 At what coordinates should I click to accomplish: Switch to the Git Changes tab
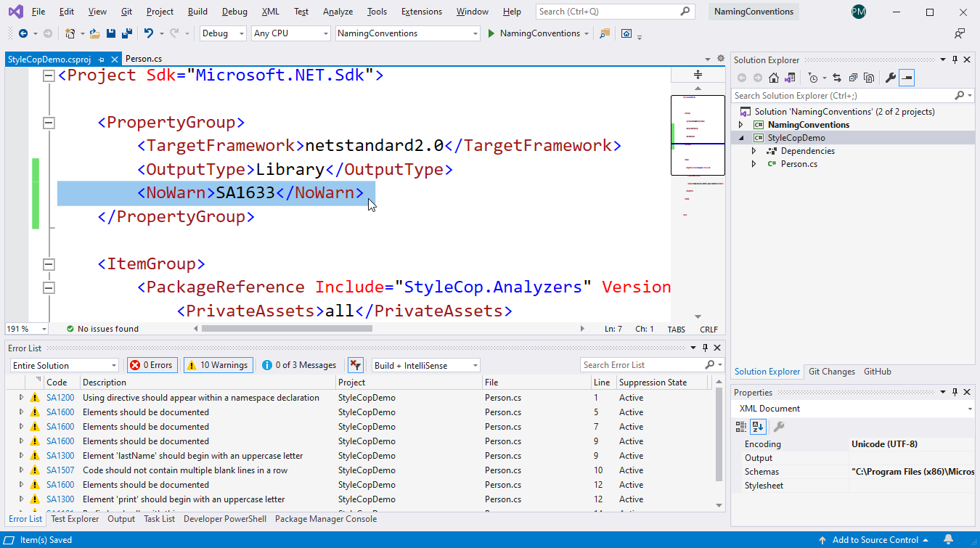click(x=832, y=372)
